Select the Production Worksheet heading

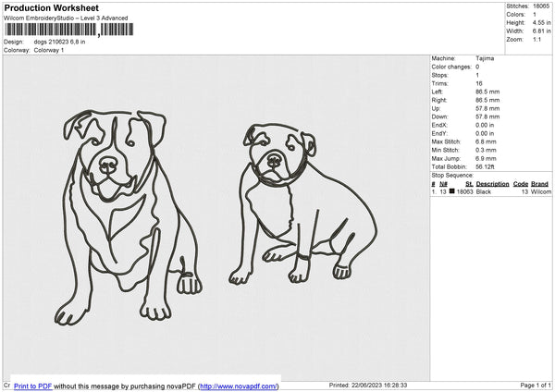point(51,7)
